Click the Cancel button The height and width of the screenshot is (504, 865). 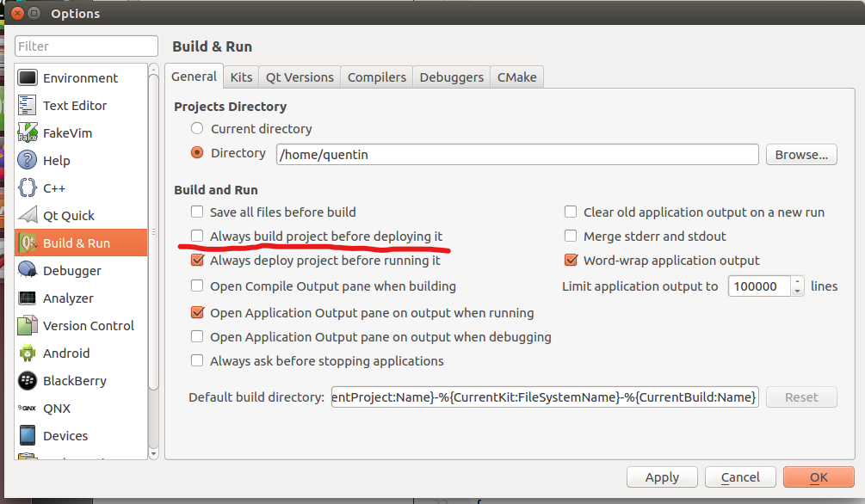[740, 477]
